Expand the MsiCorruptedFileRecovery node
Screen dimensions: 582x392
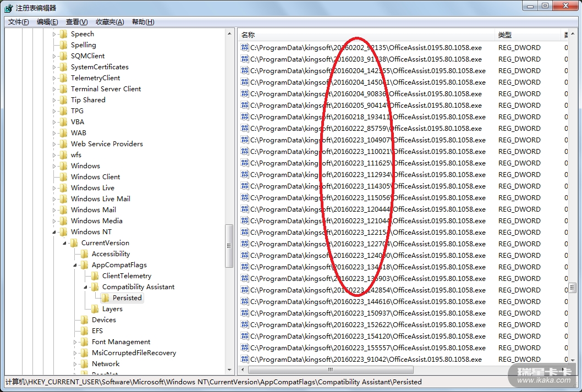pos(75,353)
